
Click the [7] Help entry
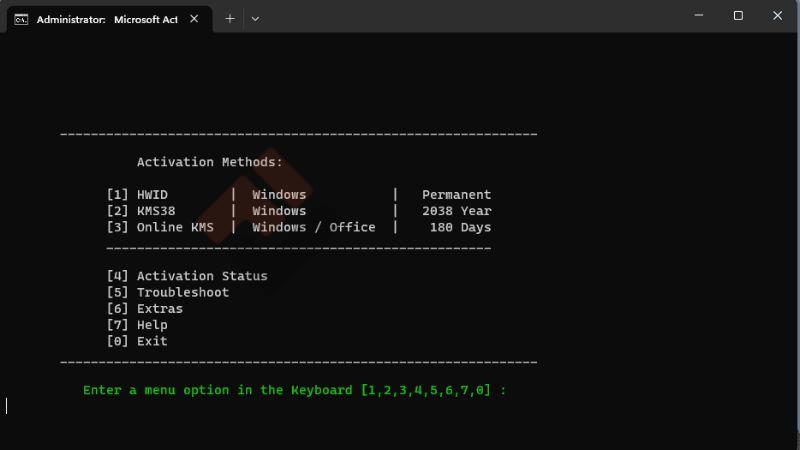click(137, 325)
